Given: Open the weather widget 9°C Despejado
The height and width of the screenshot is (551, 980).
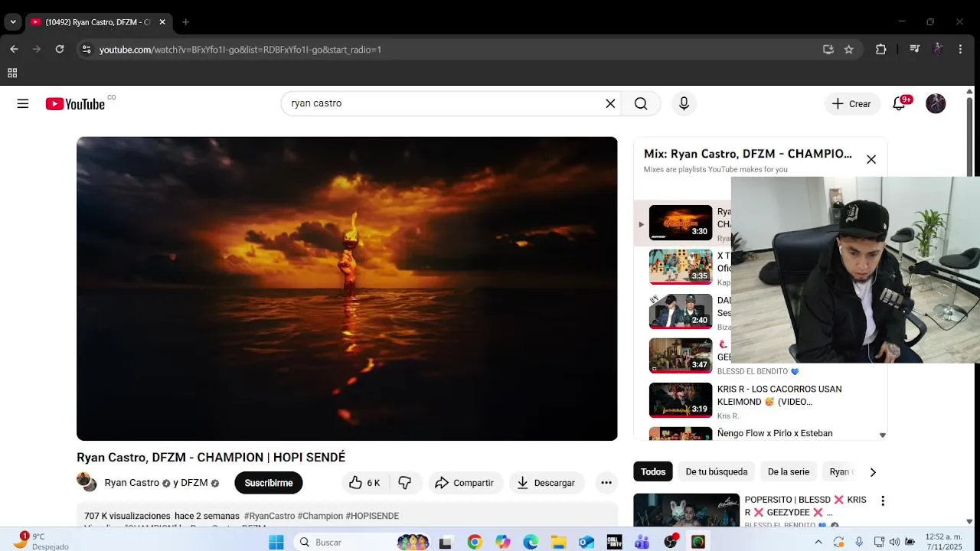Looking at the screenshot, I should (41, 541).
